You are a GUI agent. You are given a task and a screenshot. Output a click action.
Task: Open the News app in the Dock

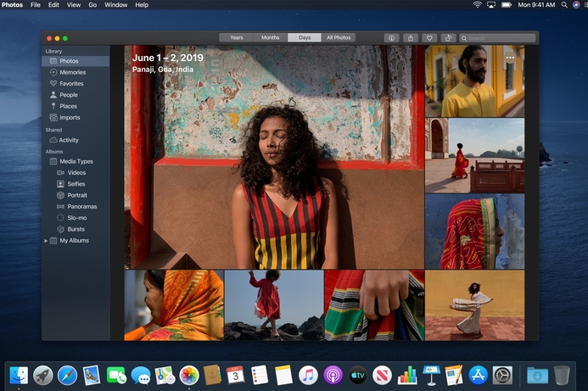tap(382, 375)
